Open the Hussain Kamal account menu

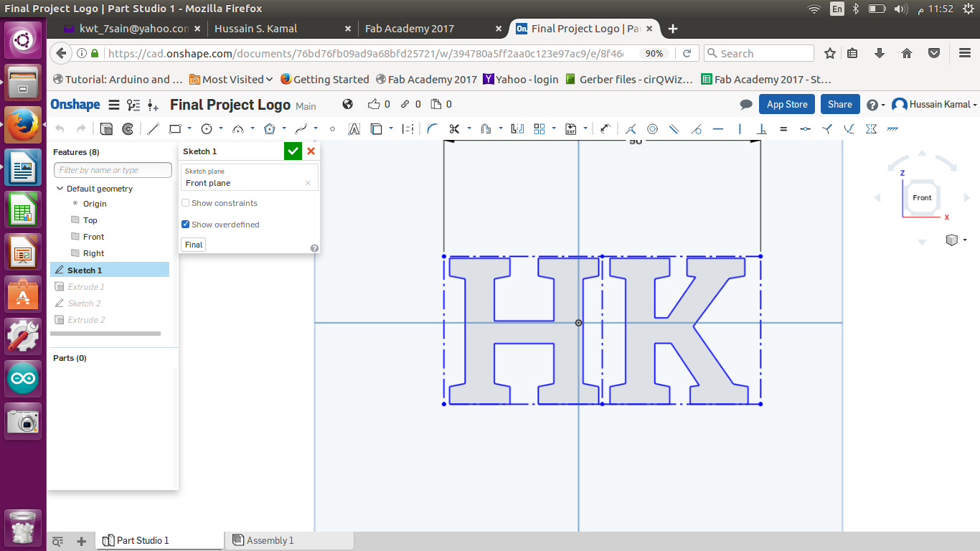(935, 105)
